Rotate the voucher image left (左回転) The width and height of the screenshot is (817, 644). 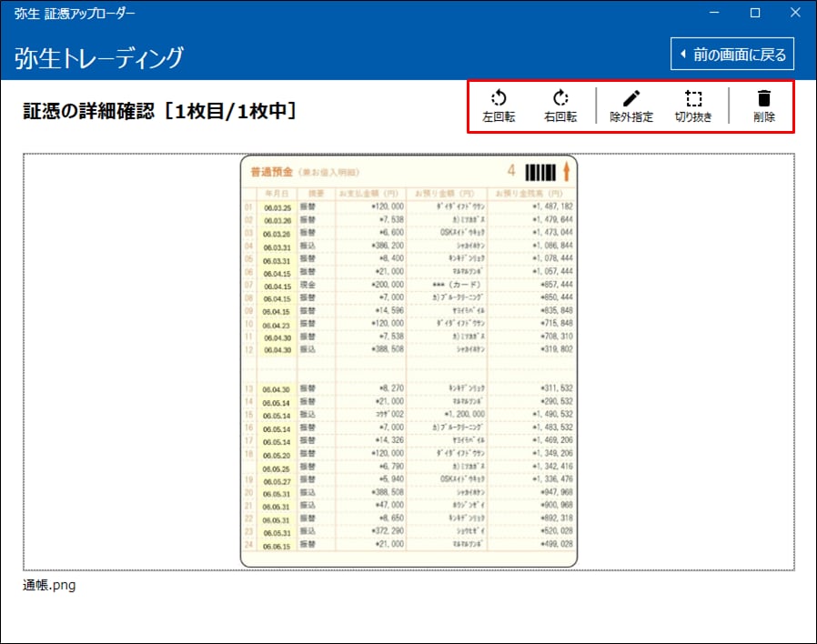click(499, 106)
